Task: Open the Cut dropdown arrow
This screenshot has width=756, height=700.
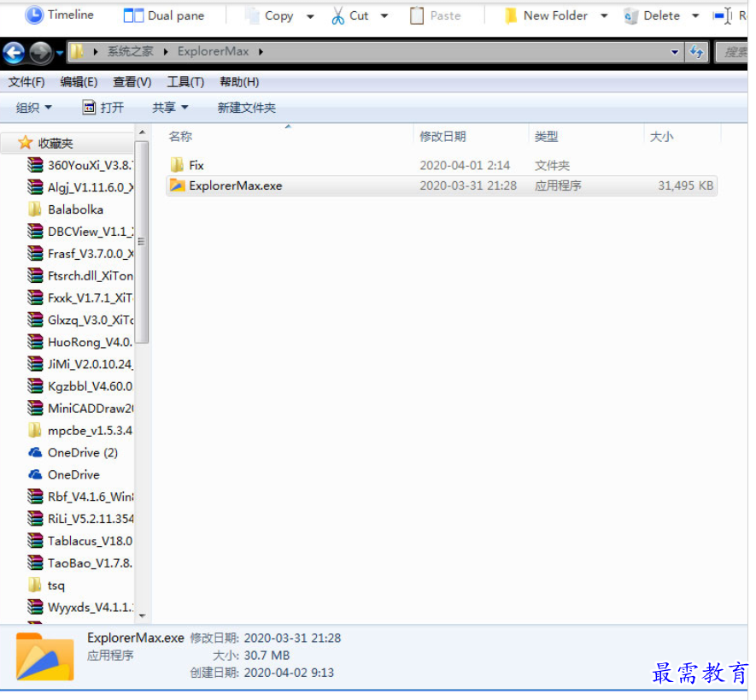Action: 384,16
